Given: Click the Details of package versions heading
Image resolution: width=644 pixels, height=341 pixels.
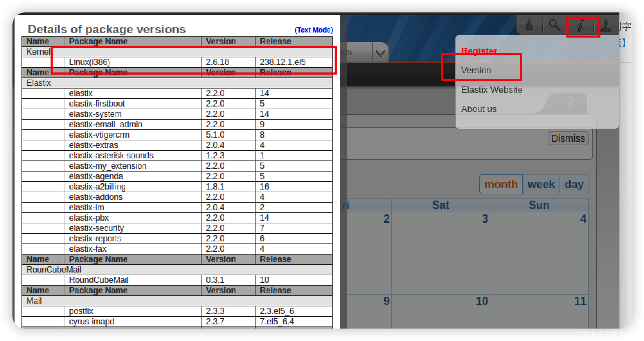Looking at the screenshot, I should click(x=107, y=29).
